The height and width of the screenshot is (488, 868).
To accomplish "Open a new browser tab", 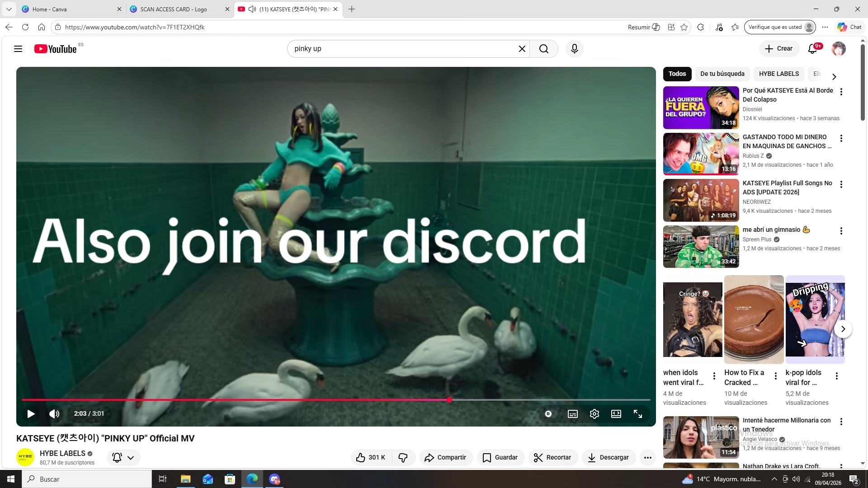I will pos(352,9).
